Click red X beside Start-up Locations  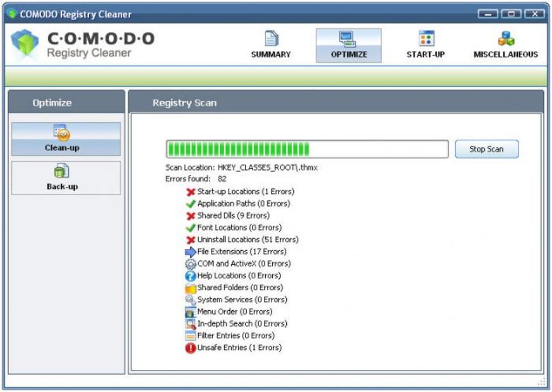(190, 192)
